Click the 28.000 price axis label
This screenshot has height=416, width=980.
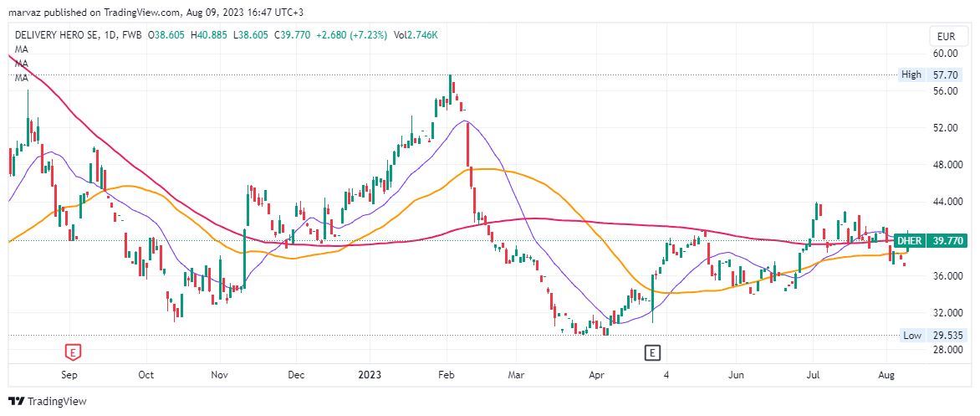(x=947, y=349)
